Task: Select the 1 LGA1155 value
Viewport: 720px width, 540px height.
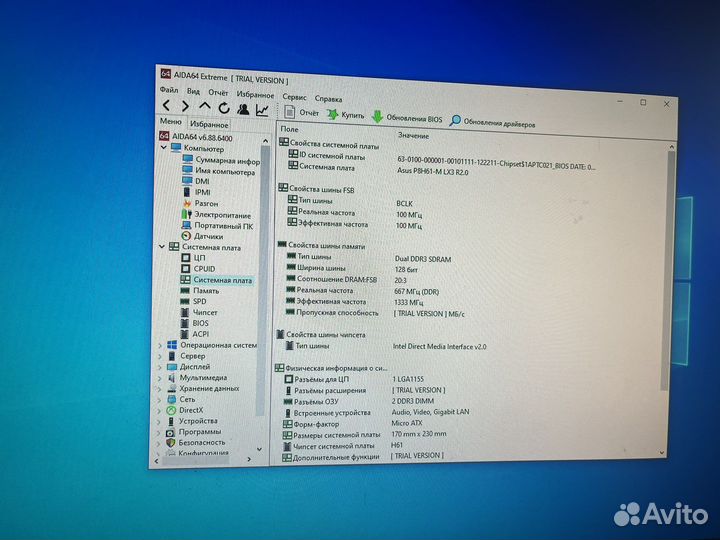Action: [408, 379]
